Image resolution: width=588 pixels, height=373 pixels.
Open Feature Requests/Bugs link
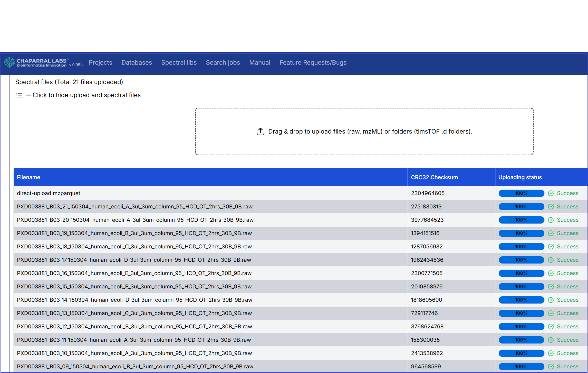313,63
